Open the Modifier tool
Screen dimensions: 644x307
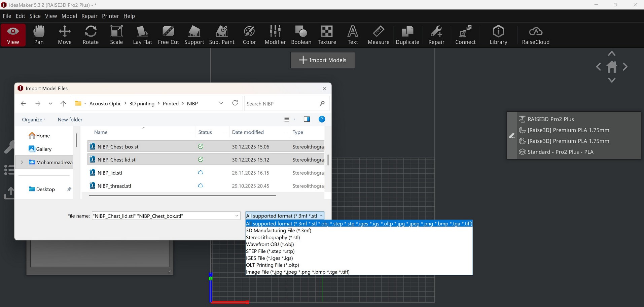(275, 35)
